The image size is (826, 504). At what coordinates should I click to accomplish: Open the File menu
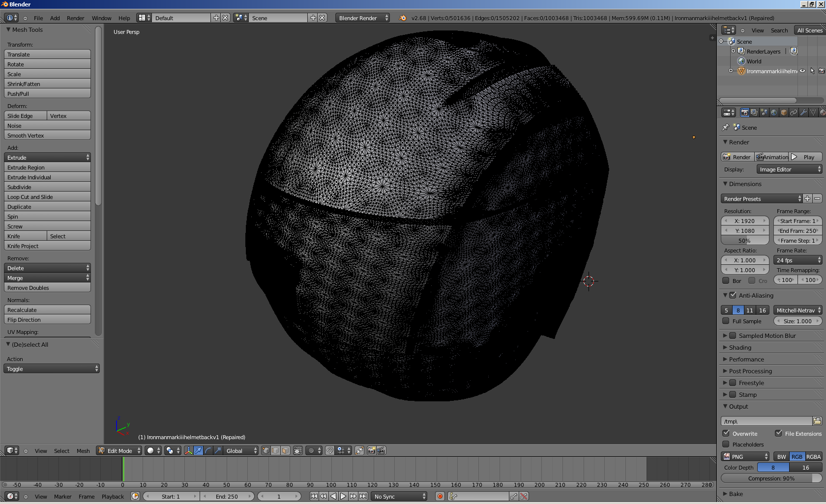(38, 18)
